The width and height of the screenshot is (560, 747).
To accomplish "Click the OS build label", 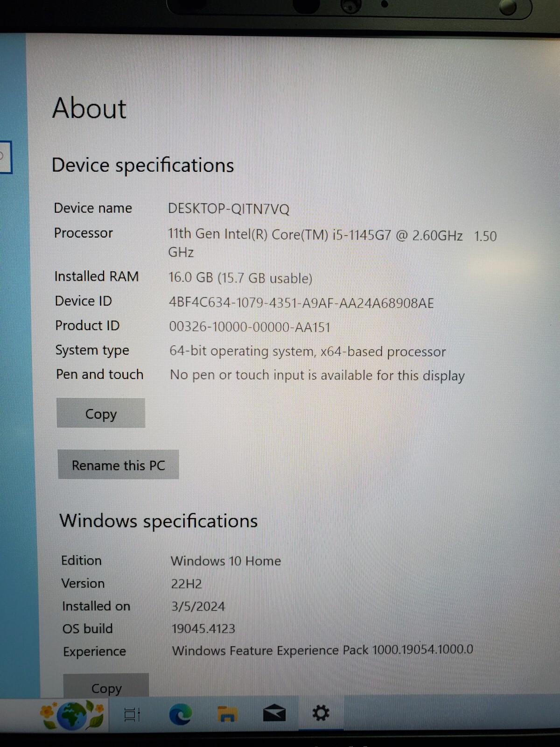I will pos(88,628).
